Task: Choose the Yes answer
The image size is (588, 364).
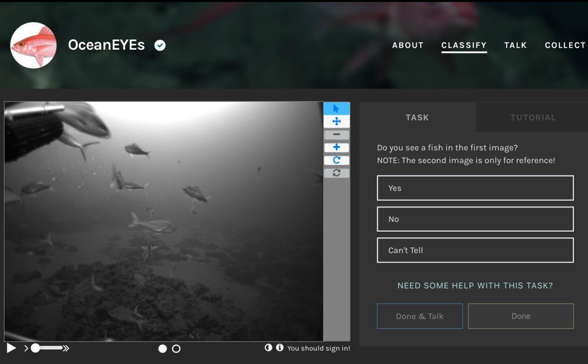Action: [x=475, y=188]
